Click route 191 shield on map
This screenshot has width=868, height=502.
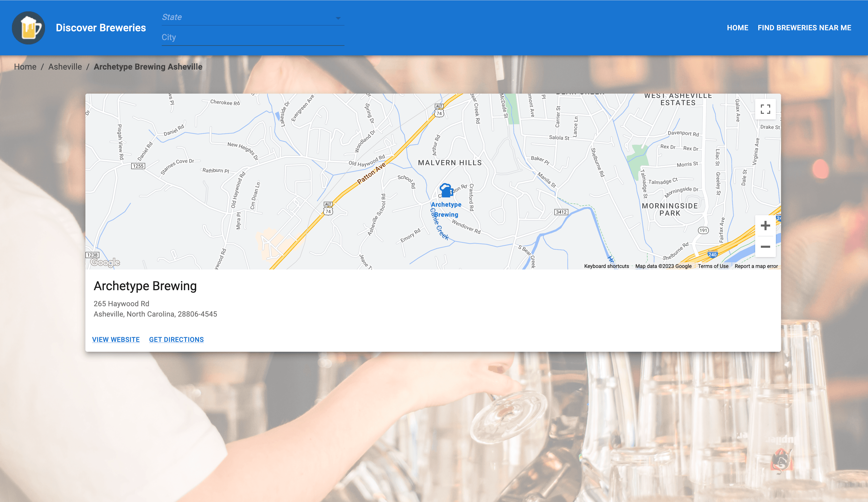coord(703,231)
